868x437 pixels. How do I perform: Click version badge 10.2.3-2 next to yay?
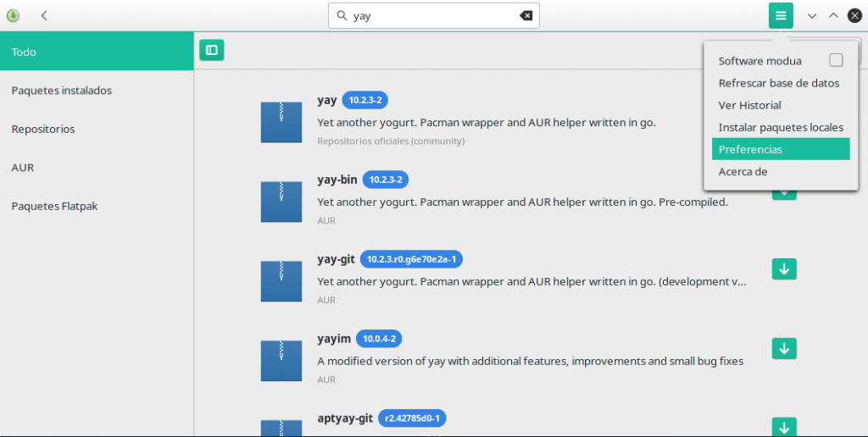(x=364, y=100)
